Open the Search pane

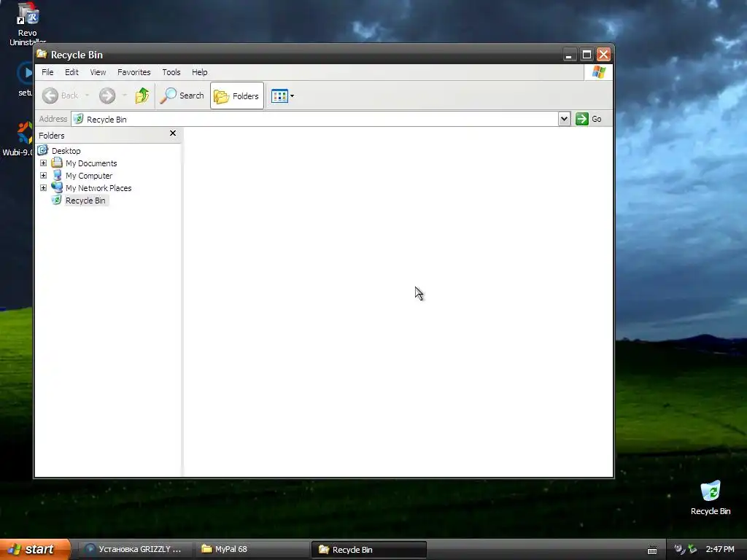pyautogui.click(x=182, y=96)
